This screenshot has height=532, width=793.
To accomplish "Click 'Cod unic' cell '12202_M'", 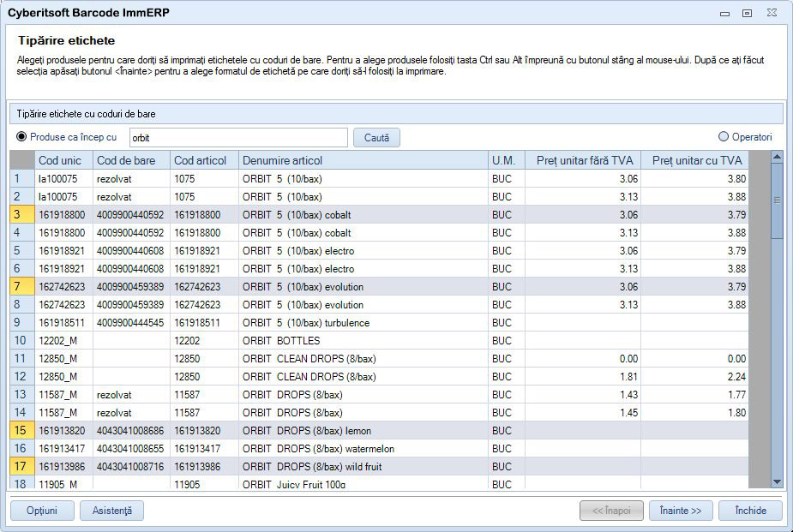I will tap(63, 340).
